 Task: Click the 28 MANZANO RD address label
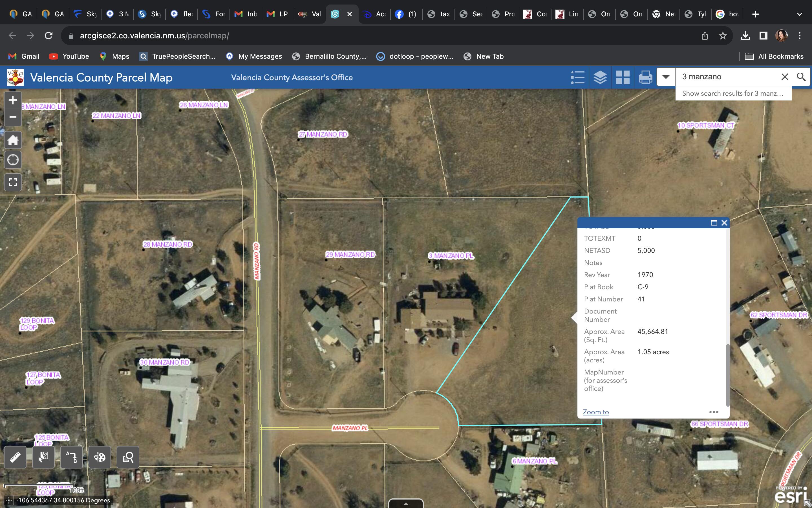tap(168, 244)
